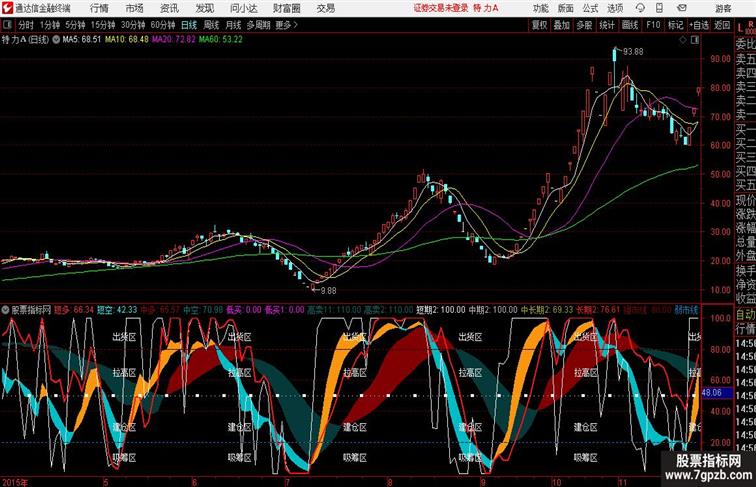Click the 多股 button
The image size is (756, 487).
584,25
